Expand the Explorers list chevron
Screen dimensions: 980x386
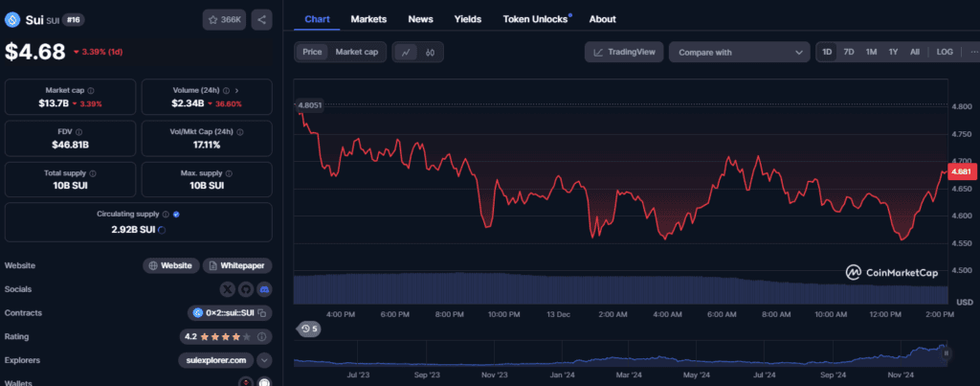click(x=264, y=360)
